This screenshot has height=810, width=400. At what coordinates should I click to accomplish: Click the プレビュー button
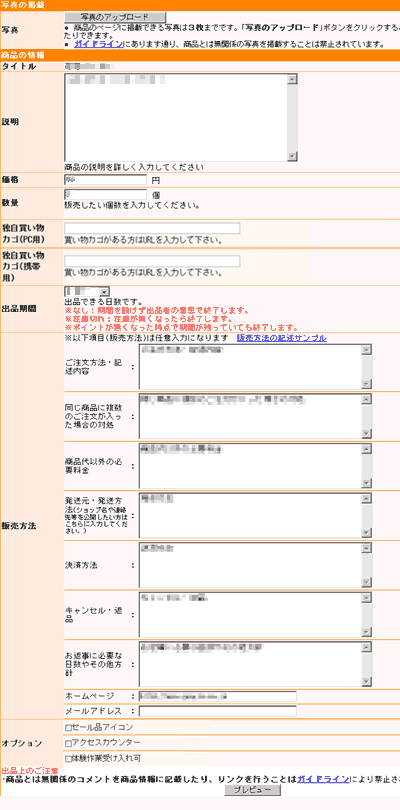tap(253, 790)
